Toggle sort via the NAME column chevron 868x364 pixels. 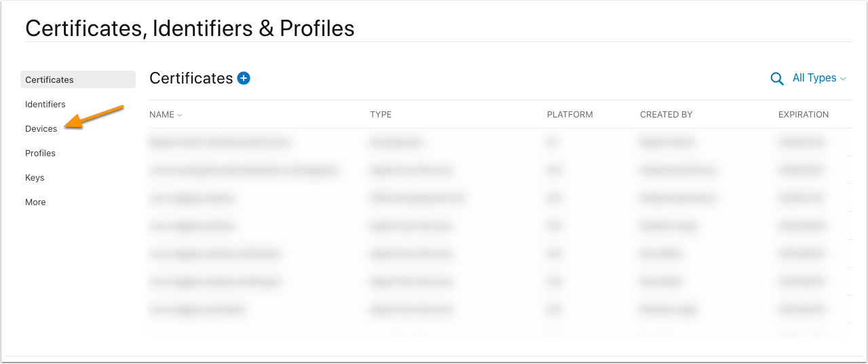pyautogui.click(x=180, y=115)
